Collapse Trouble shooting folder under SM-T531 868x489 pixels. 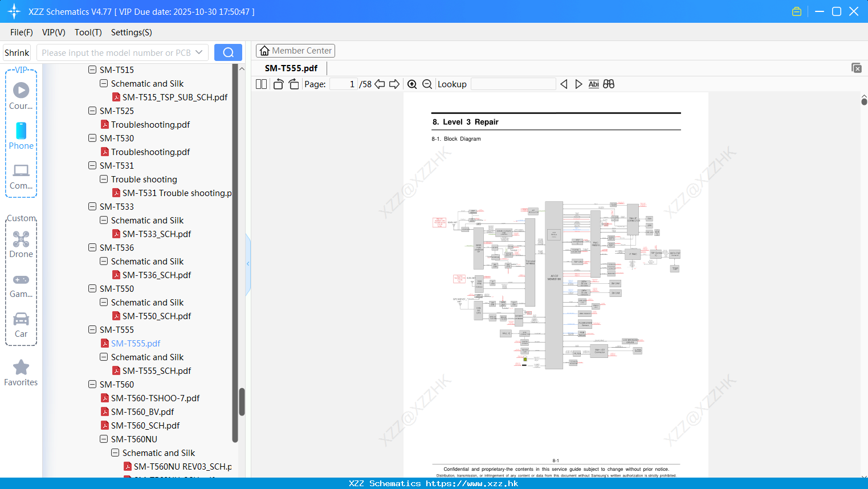tap(104, 179)
